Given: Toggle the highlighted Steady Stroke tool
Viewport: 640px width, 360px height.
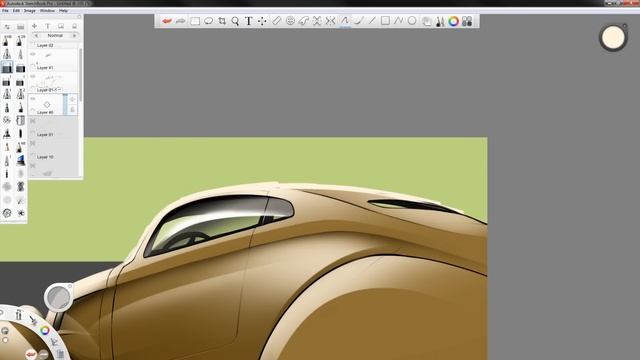Looking at the screenshot, I should click(345, 21).
